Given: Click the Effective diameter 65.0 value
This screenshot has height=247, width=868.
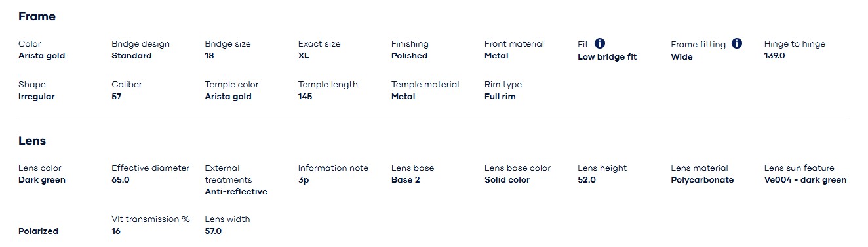Looking at the screenshot, I should tap(121, 180).
